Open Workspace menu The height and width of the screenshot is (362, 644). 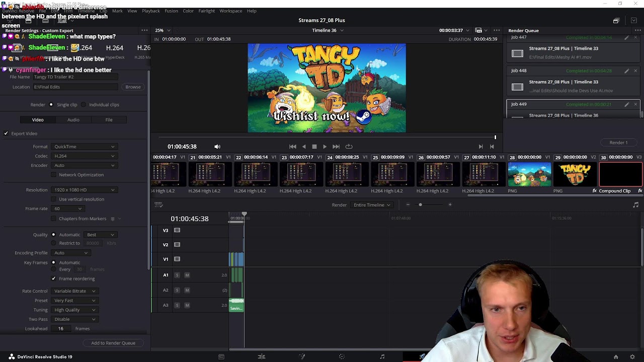[230, 11]
